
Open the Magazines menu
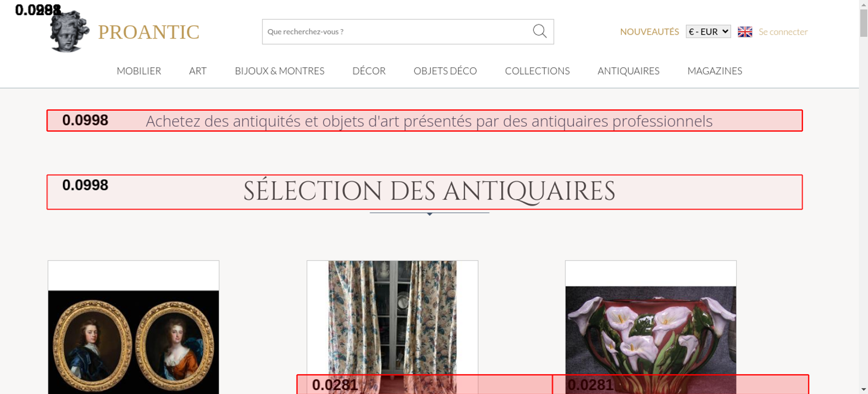click(x=714, y=71)
